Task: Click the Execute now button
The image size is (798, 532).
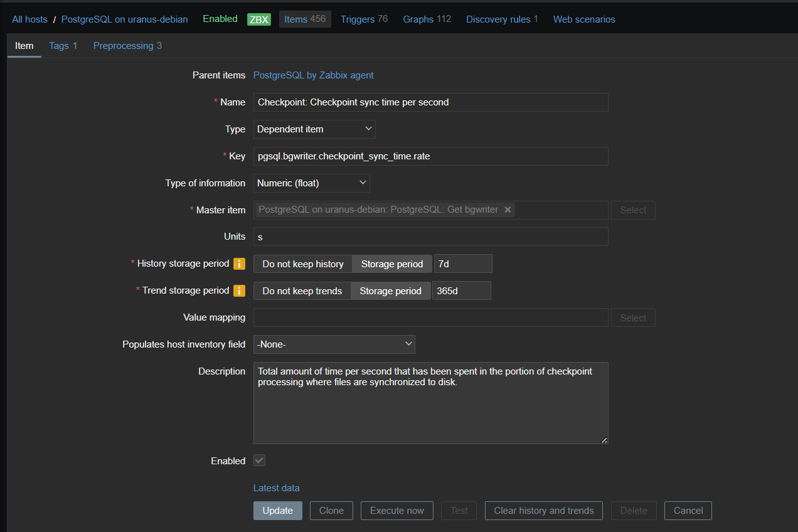Action: pyautogui.click(x=396, y=511)
